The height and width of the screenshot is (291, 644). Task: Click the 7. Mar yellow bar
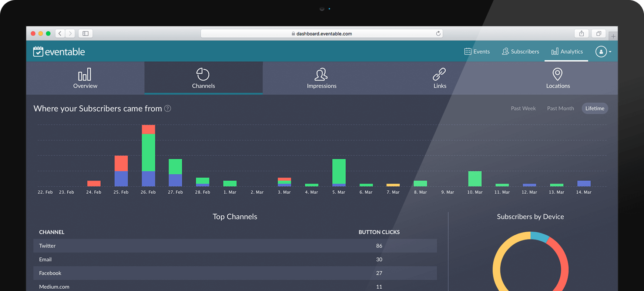click(x=393, y=185)
